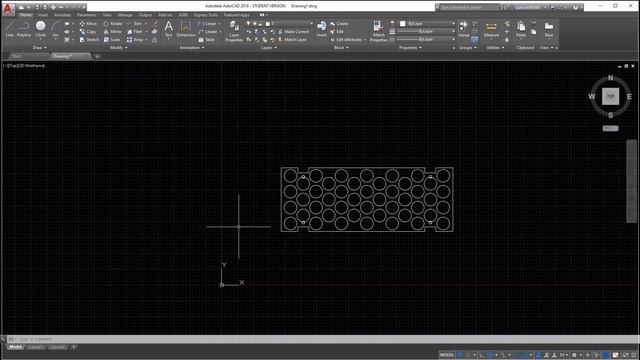Toggle ortho mode in status bar

click(482, 355)
